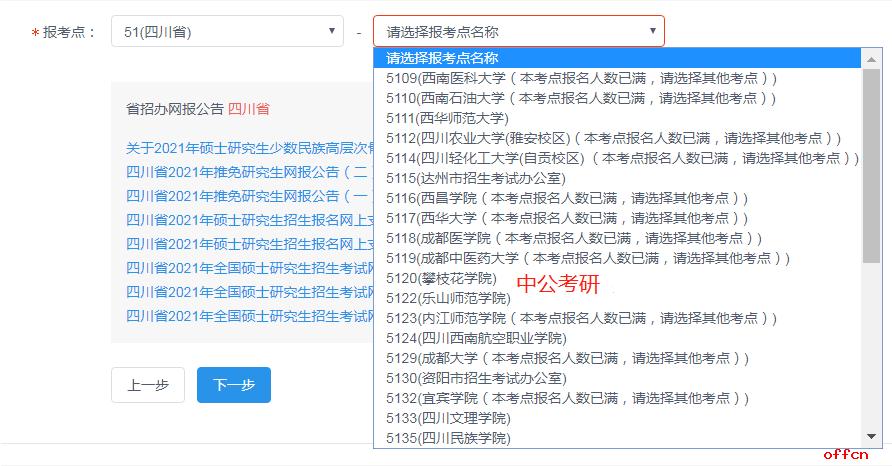Open the 51(四川省) province dropdown

[x=226, y=32]
